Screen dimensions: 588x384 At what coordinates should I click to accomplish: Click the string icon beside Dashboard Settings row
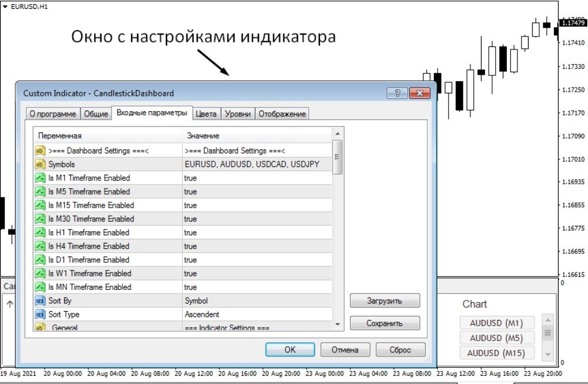pyautogui.click(x=40, y=151)
